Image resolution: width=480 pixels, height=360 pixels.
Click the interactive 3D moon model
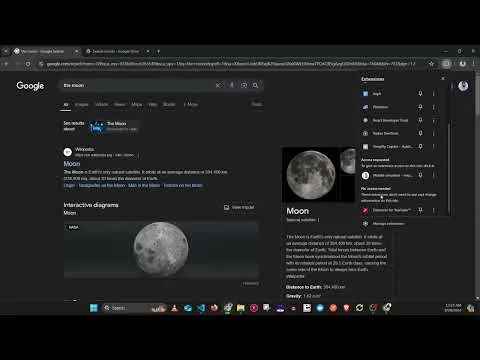tap(161, 249)
